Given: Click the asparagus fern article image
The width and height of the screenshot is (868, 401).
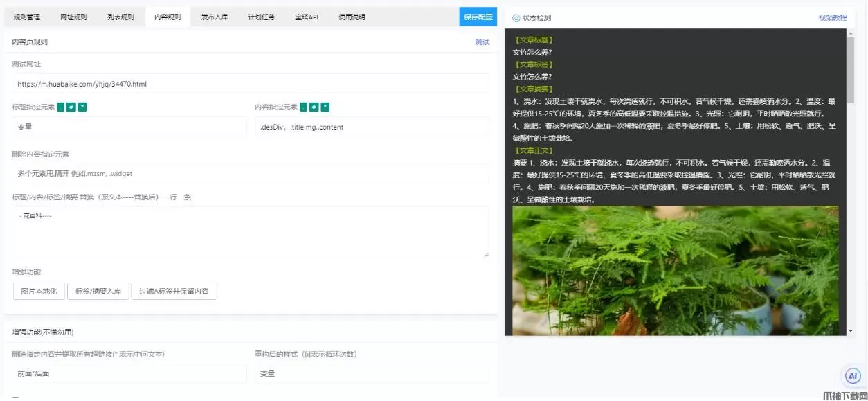Looking at the screenshot, I should 675,270.
